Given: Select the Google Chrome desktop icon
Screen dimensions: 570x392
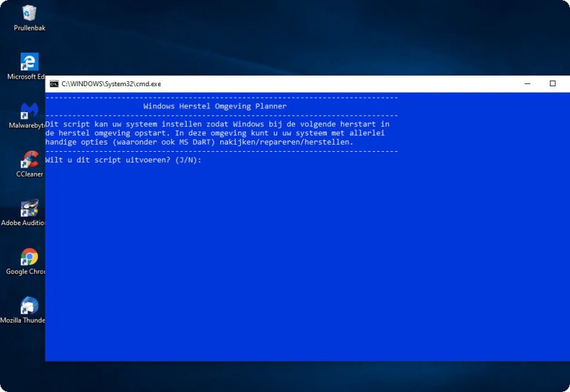Looking at the screenshot, I should tap(29, 257).
